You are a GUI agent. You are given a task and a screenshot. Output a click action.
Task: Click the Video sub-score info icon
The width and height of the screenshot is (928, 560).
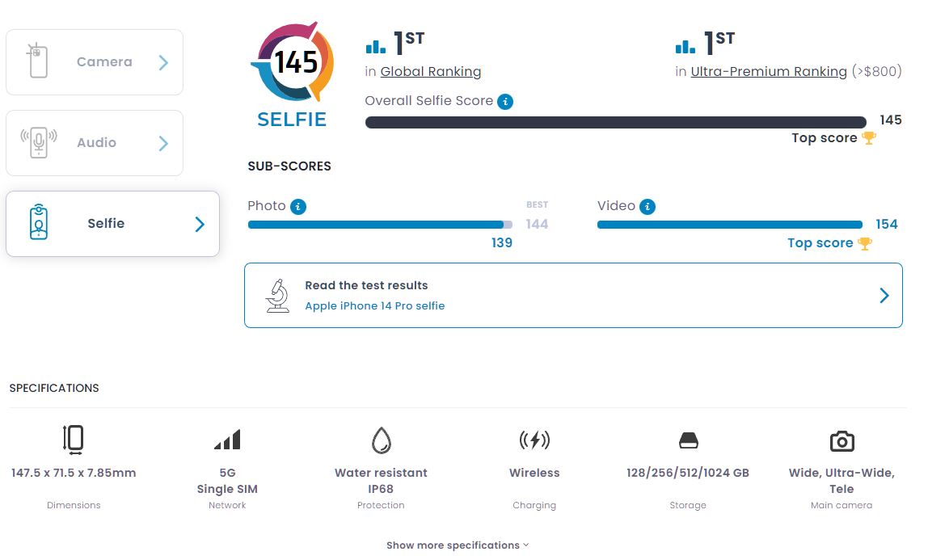tap(647, 206)
